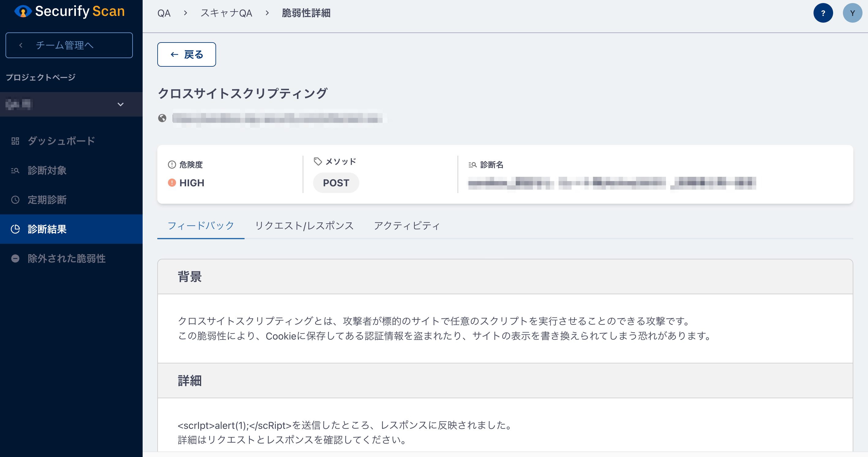Click the 診断対象 search list icon
Screen dimensions: 868x457
coord(15,170)
